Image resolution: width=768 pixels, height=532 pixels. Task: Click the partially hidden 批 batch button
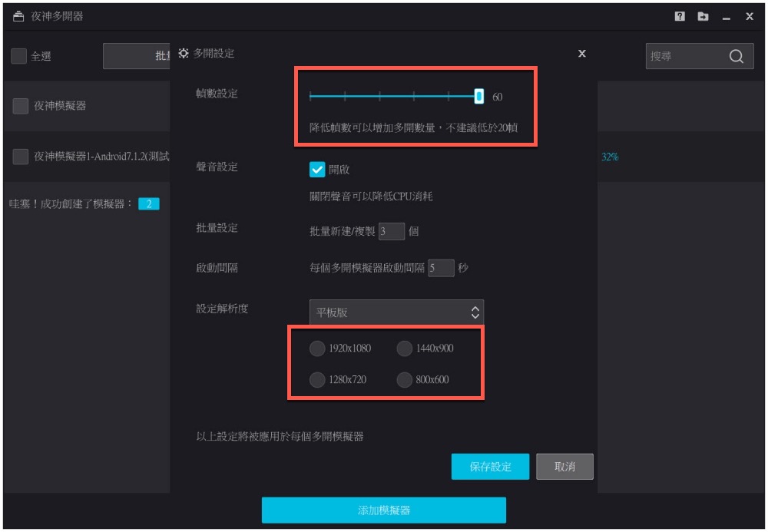pos(137,56)
